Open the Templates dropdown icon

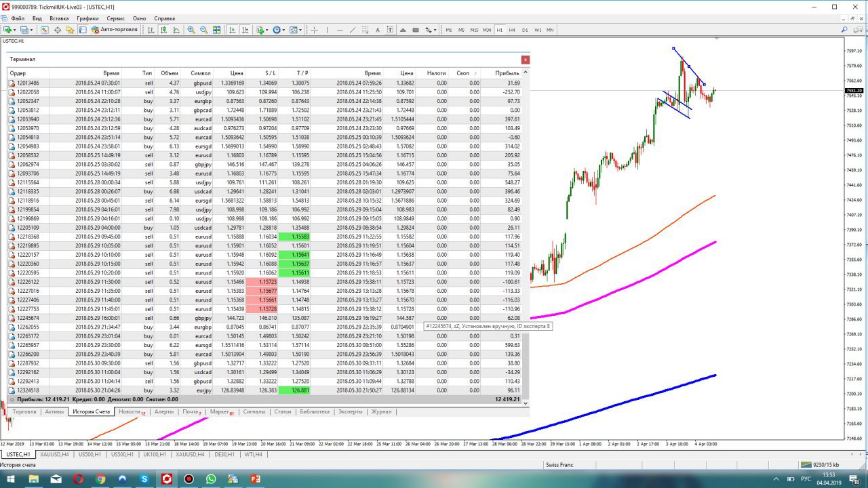click(x=296, y=30)
